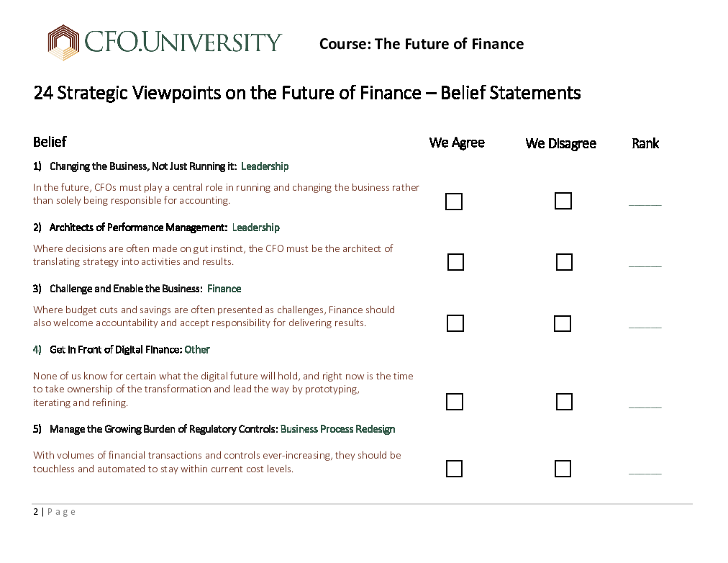
Task: Check We Agree for Regulatory Controls belief
Action: tap(454, 469)
